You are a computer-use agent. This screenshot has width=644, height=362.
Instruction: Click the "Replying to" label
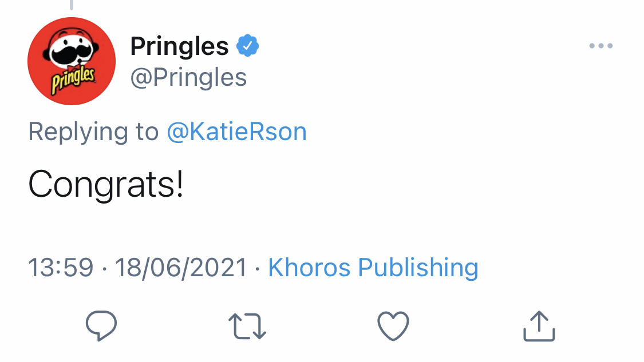coord(93,132)
